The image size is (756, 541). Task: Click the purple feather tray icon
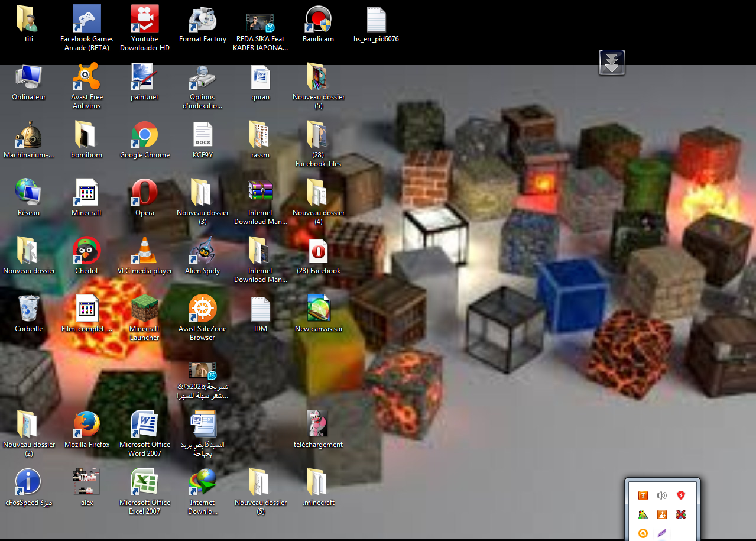(662, 533)
